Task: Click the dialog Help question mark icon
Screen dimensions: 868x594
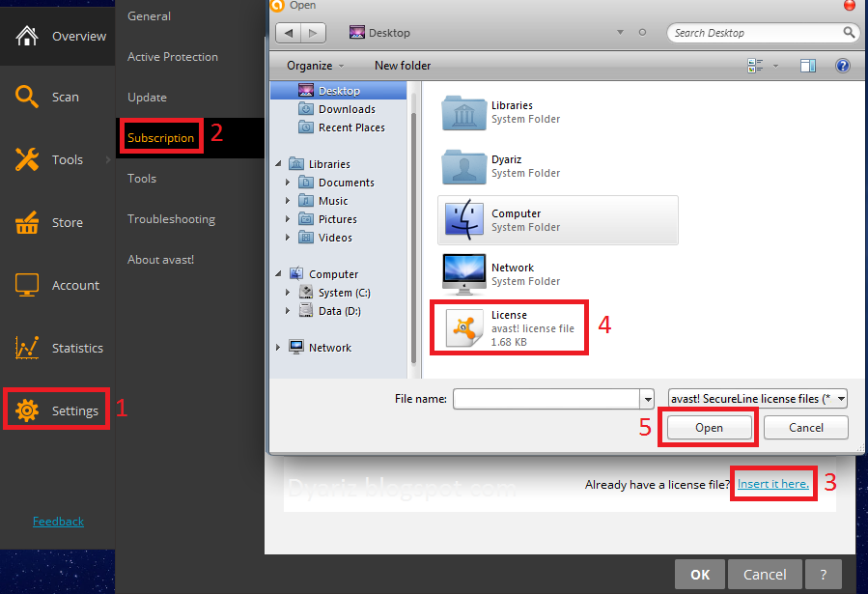Action: 842,66
